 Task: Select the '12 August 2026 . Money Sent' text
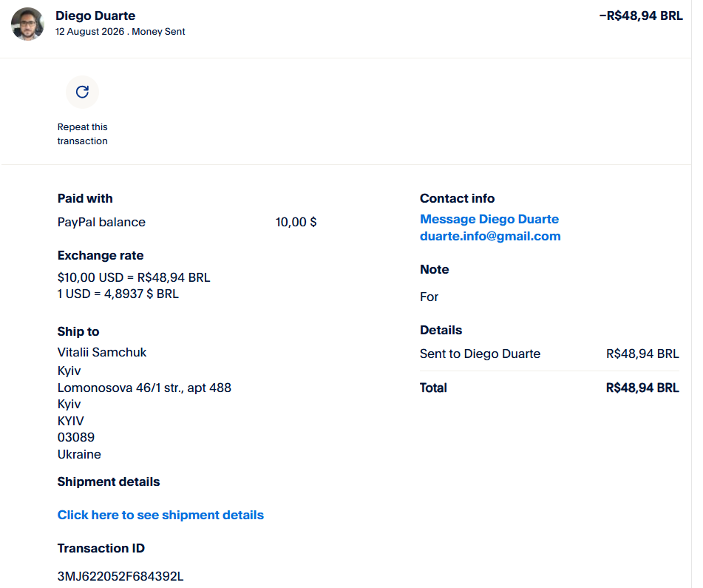pos(120,32)
